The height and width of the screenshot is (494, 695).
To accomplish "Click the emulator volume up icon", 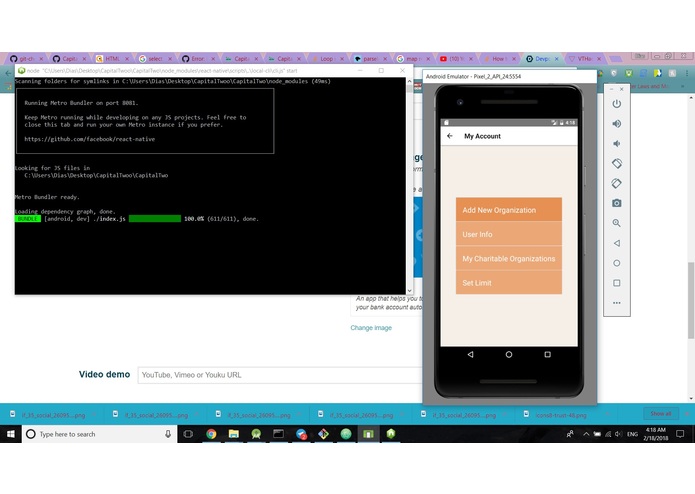I will [x=617, y=124].
